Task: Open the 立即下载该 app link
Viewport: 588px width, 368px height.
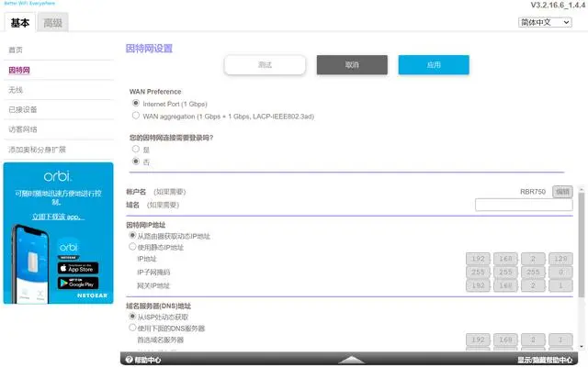Action: (58, 217)
